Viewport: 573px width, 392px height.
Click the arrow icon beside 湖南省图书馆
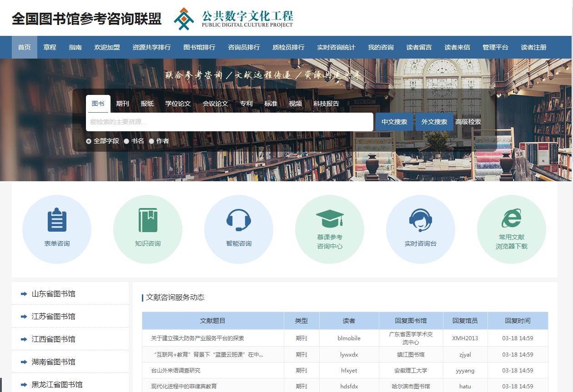[24, 362]
